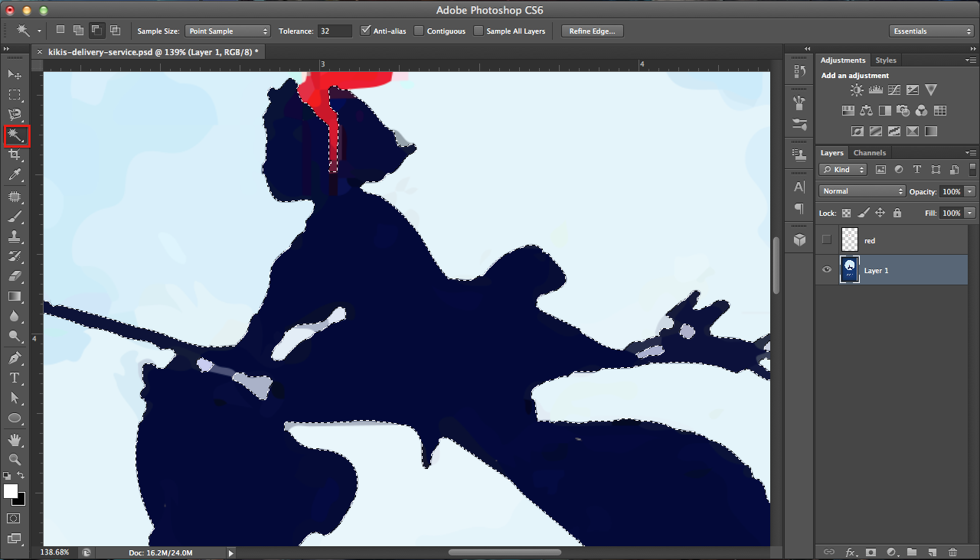Click the 138.68% zoom field
This screenshot has width=980, height=560.
pos(55,552)
